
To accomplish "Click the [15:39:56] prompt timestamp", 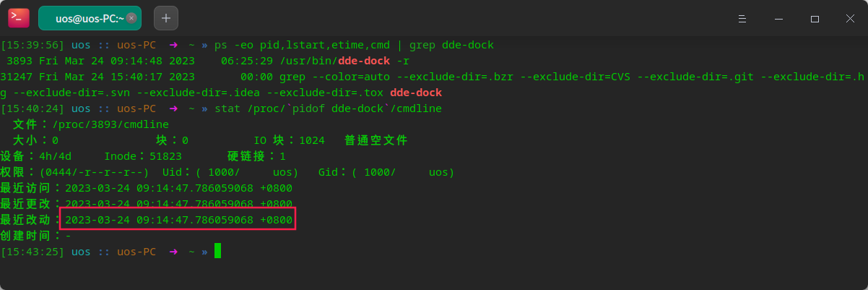I will (x=32, y=45).
